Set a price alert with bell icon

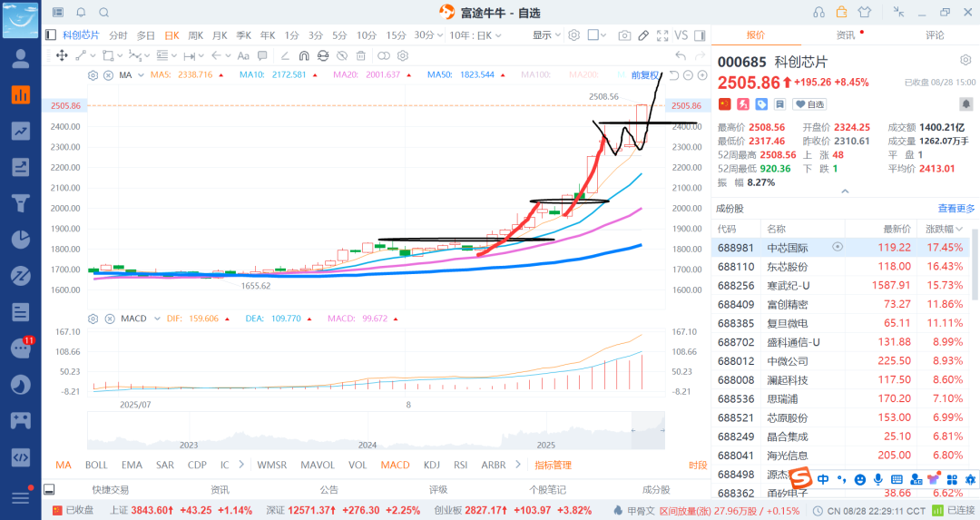pos(965,103)
